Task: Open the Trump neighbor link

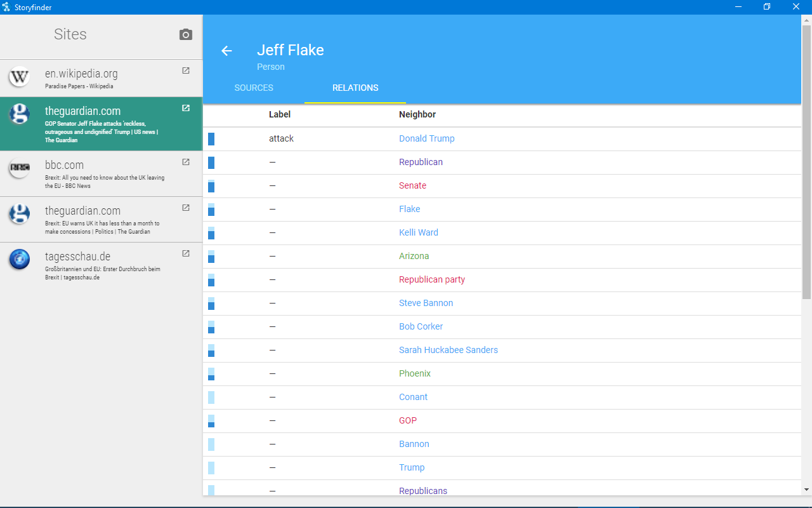Action: (412, 467)
